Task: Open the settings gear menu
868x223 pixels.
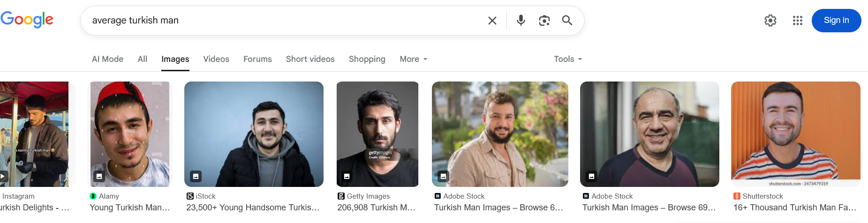Action: [x=770, y=21]
